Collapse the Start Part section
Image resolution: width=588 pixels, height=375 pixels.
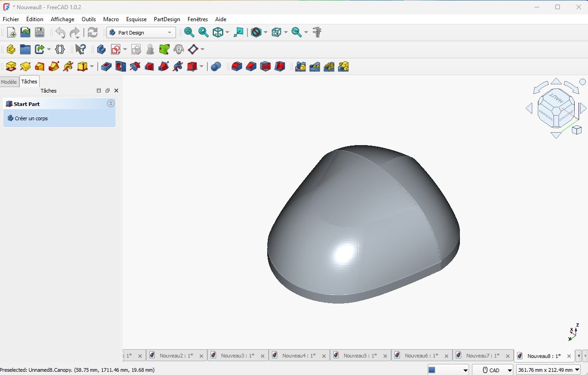point(111,104)
